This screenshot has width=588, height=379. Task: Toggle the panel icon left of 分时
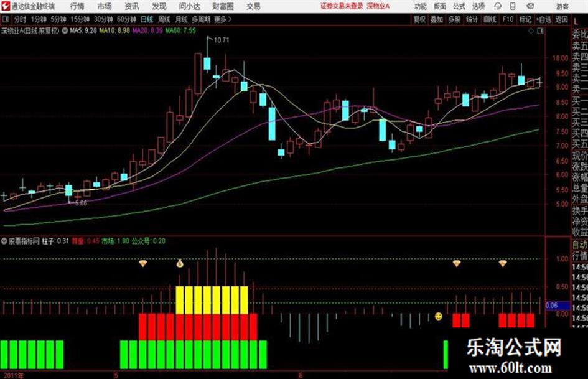[5, 19]
